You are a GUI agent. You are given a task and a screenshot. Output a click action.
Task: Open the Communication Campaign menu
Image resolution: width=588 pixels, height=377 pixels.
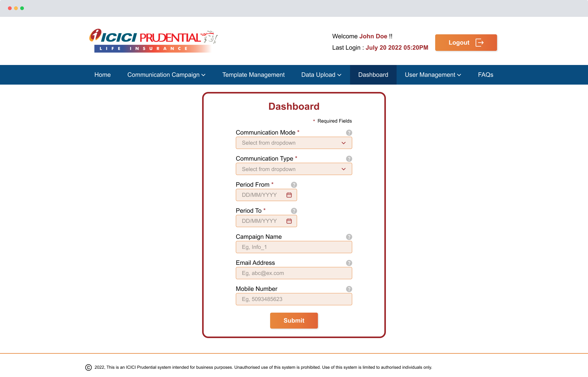[166, 74]
